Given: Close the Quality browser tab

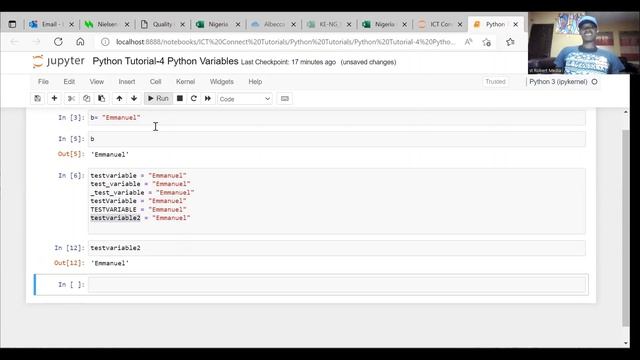Looking at the screenshot, I should pyautogui.click(x=182, y=24).
